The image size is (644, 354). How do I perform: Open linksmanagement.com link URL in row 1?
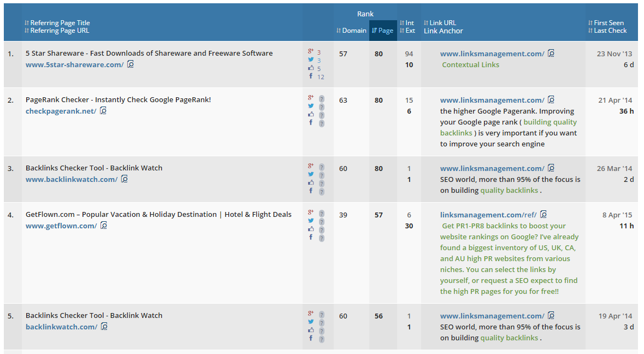pyautogui.click(x=492, y=54)
